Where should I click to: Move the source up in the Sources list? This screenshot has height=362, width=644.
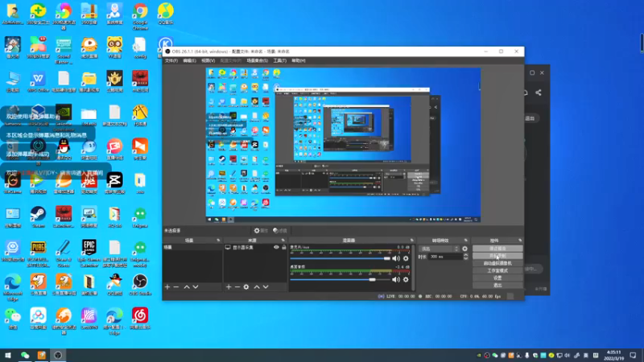click(x=257, y=287)
